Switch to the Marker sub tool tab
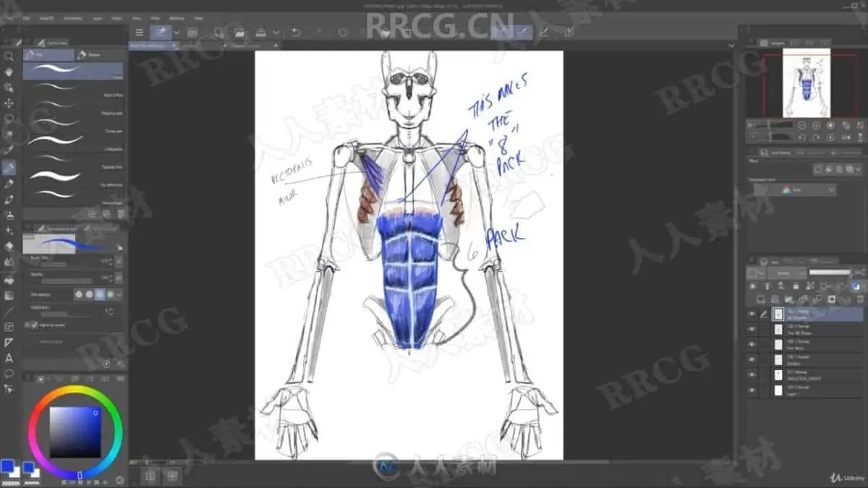868x488 pixels. [100, 54]
